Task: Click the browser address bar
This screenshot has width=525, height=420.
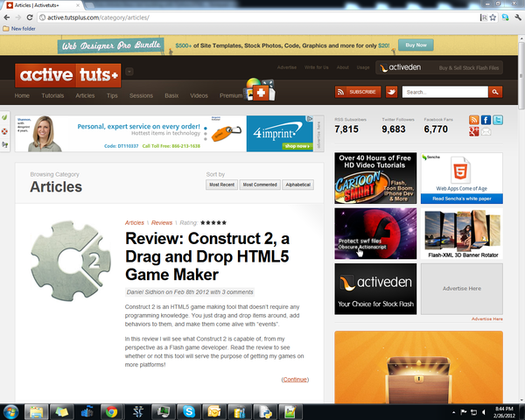Action: tap(260, 17)
